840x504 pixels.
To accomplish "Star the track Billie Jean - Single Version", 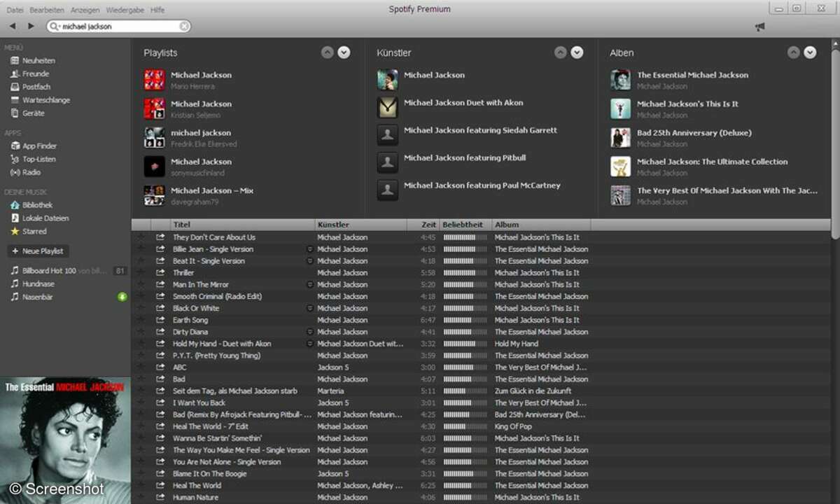I will [x=141, y=249].
